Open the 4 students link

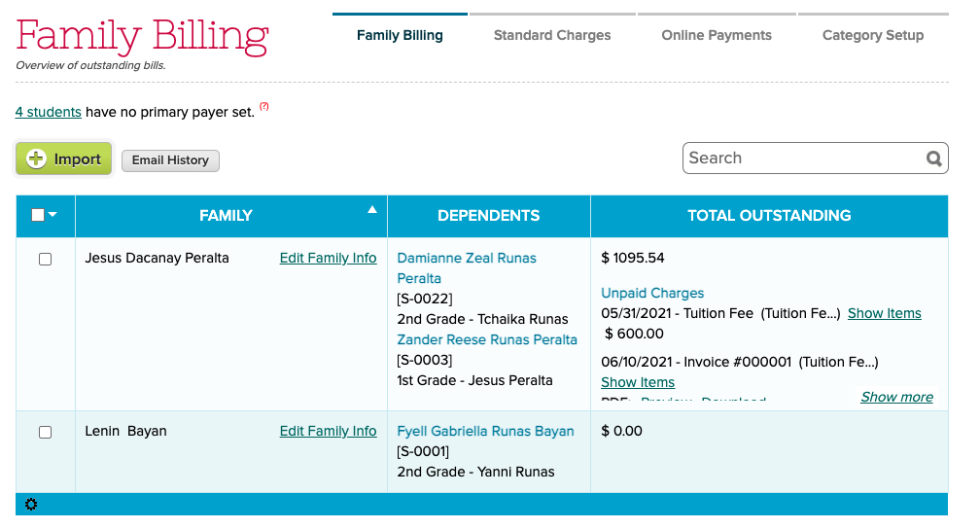click(49, 112)
